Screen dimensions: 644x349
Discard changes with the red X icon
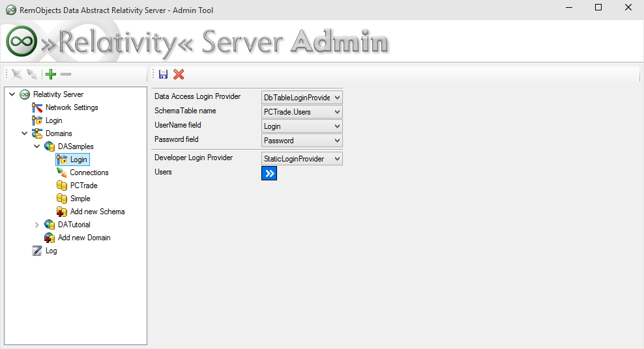pyautogui.click(x=179, y=74)
